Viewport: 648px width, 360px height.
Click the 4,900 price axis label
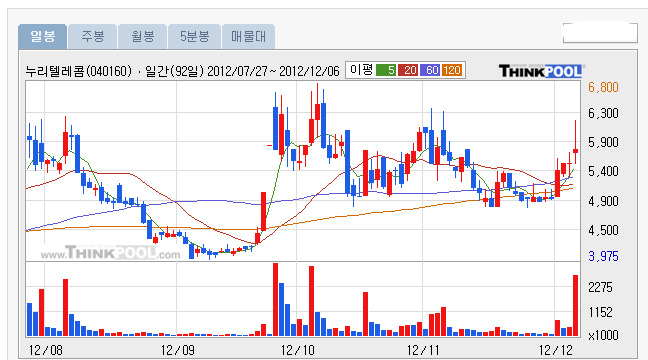pyautogui.click(x=603, y=202)
